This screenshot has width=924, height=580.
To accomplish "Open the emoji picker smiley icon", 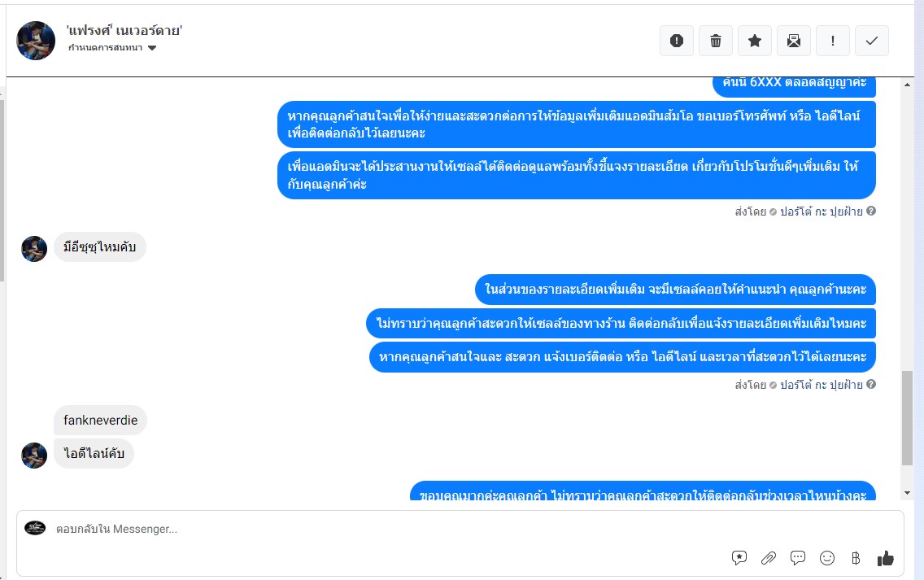I will click(827, 557).
